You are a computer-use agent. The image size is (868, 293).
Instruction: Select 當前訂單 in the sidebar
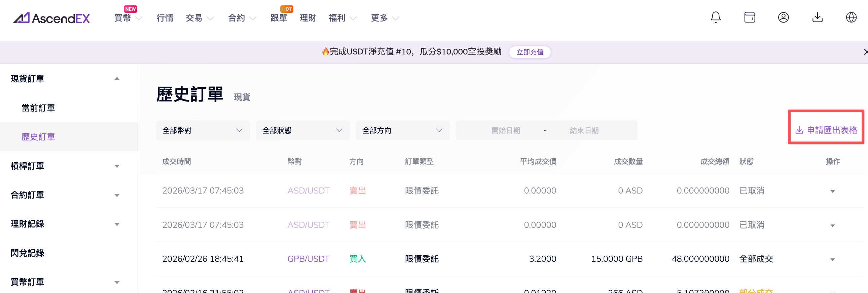38,108
